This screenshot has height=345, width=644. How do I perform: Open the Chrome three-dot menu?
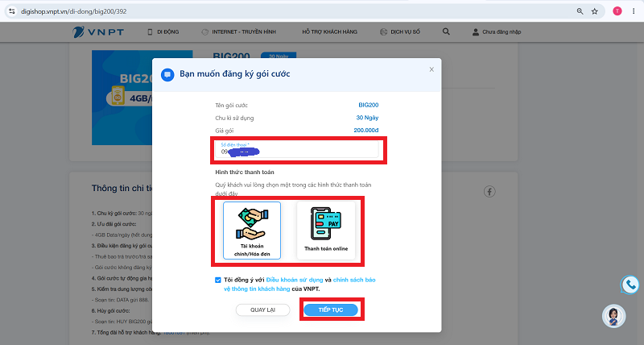point(634,11)
